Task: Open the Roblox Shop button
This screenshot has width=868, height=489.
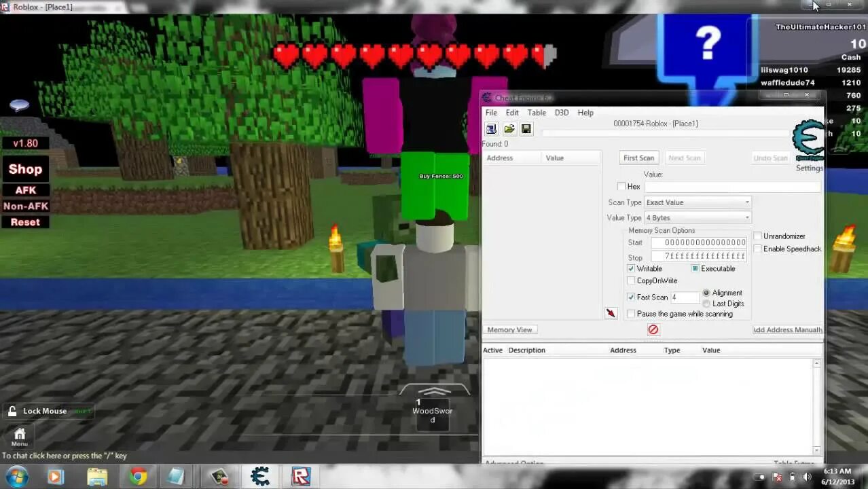Action: [25, 169]
